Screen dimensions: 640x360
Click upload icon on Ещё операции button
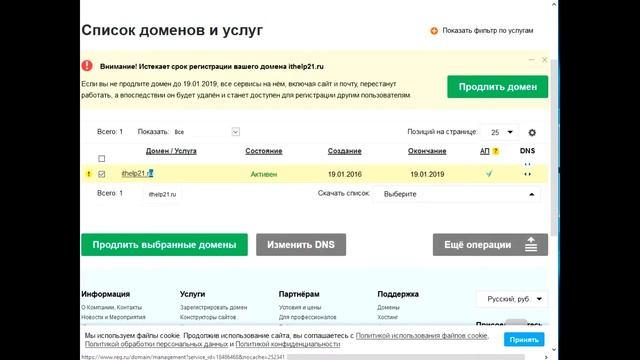click(x=531, y=244)
